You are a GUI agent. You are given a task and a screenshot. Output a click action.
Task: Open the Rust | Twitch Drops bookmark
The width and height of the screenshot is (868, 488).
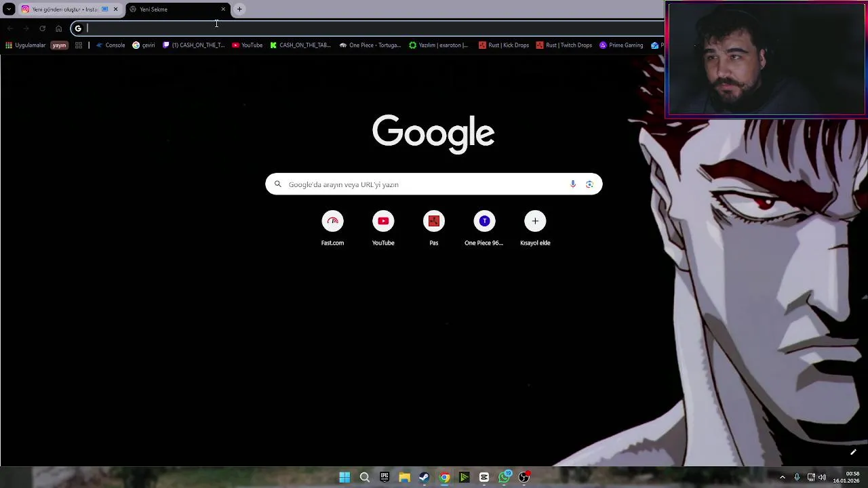pos(564,45)
